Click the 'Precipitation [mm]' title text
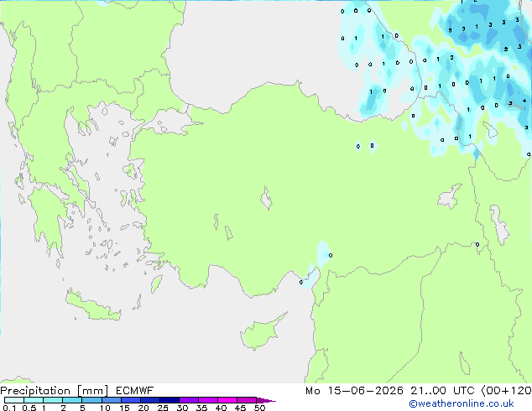This screenshot has width=532, height=411. click(x=55, y=391)
